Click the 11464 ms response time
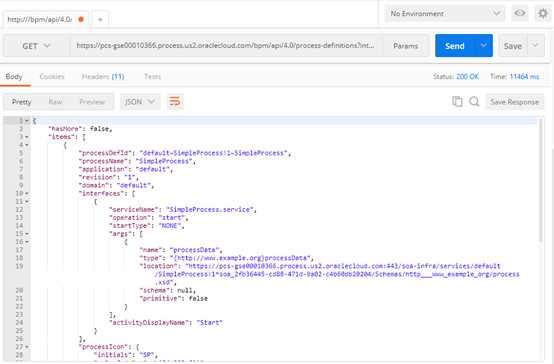 524,77
